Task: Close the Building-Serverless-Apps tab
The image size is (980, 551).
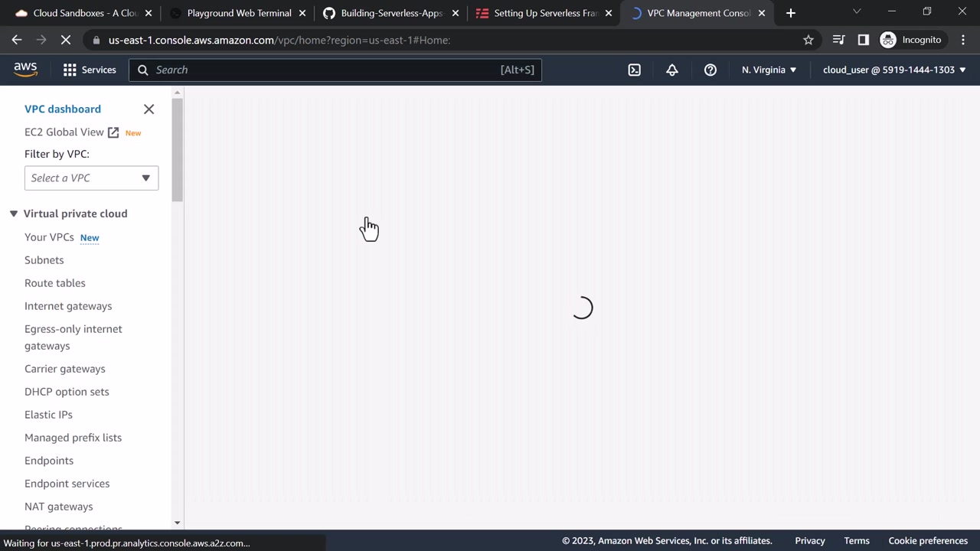Action: tap(455, 13)
